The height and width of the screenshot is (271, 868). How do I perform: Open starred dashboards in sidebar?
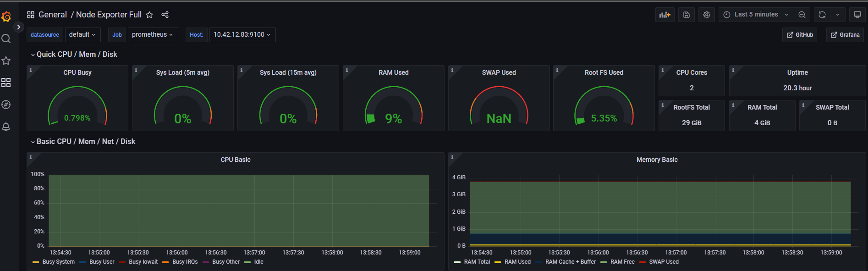(6, 61)
